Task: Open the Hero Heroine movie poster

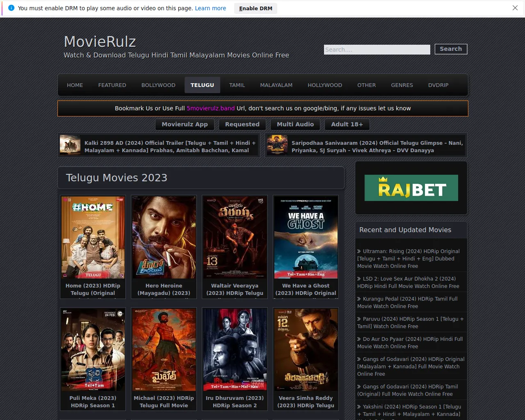Action: tap(164, 237)
